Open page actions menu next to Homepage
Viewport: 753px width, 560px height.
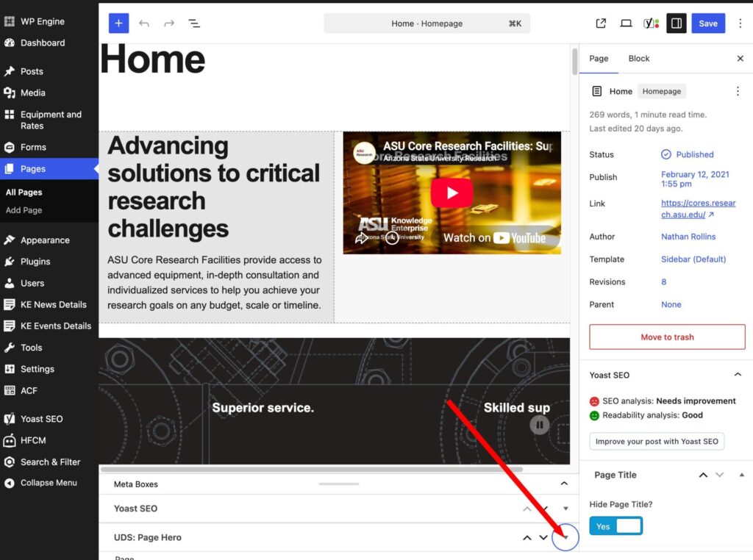(738, 91)
